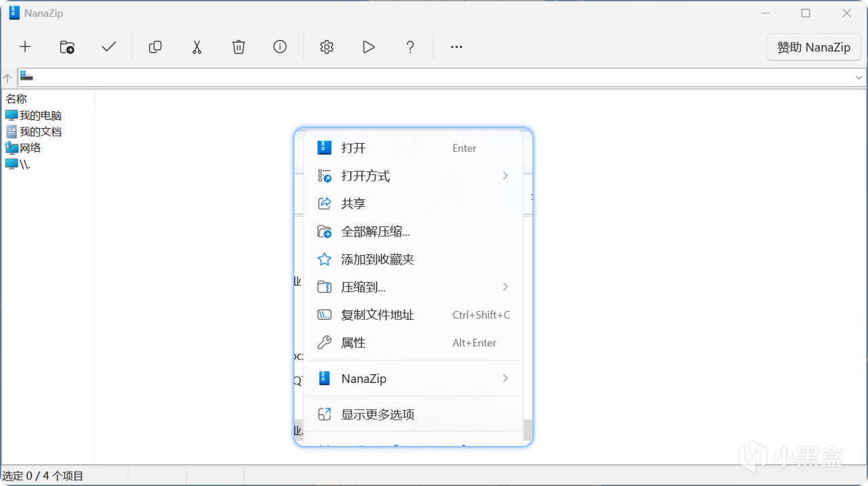Select the \\. entry in list

pos(25,164)
